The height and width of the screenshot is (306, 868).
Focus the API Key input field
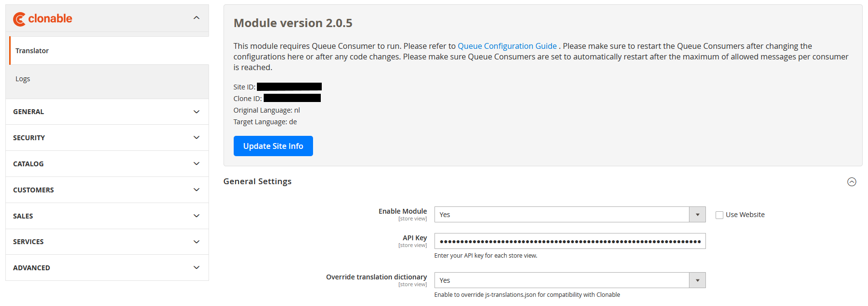(x=570, y=241)
